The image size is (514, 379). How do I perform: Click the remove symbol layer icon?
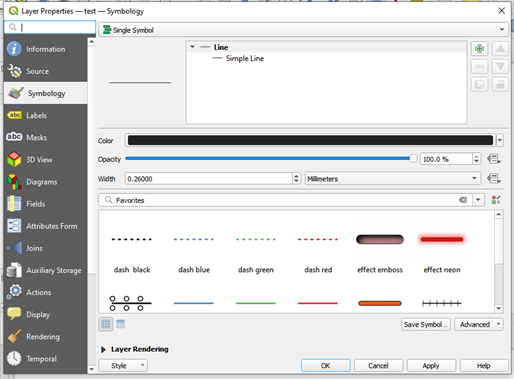tap(479, 66)
